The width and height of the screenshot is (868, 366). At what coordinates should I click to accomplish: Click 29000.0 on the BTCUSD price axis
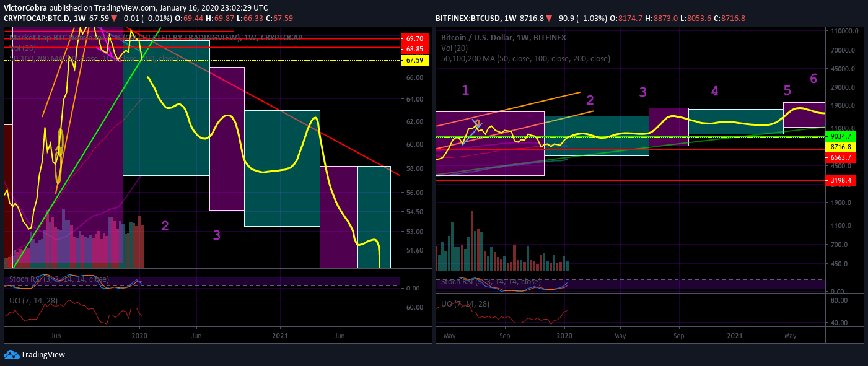[844, 87]
